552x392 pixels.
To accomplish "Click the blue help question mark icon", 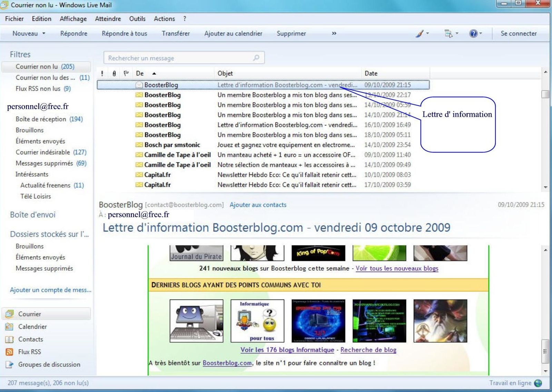I will click(473, 33).
